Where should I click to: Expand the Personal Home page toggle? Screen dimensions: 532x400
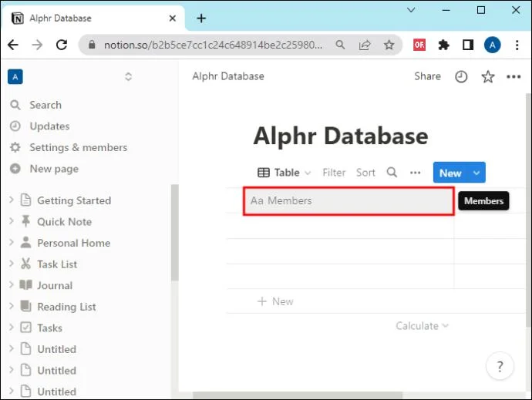pos(12,242)
